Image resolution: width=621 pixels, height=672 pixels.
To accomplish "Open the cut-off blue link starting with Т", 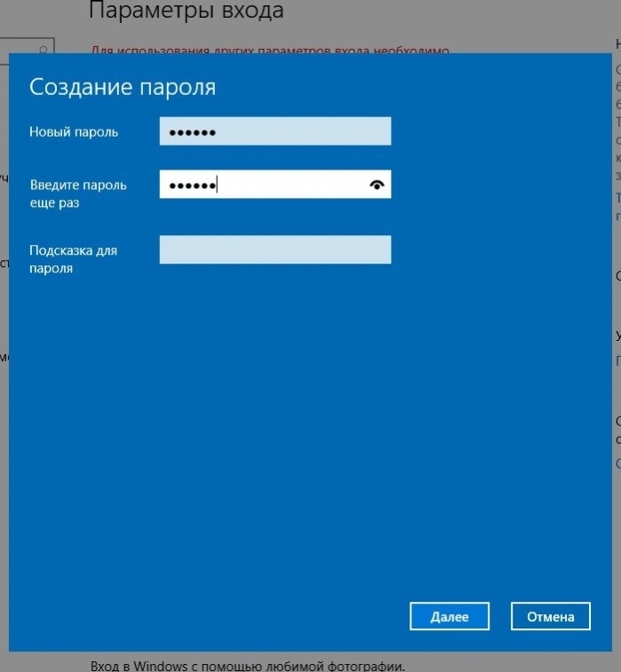I will coord(618,207).
